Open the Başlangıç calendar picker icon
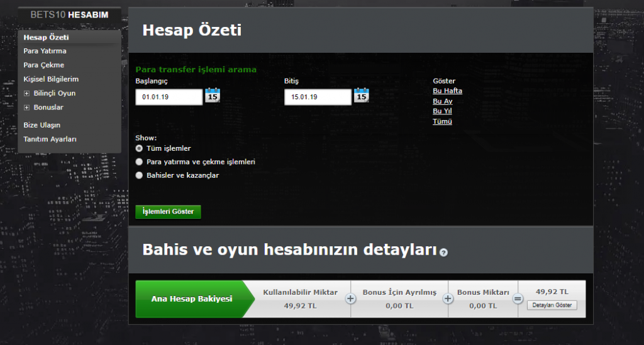 (x=213, y=95)
